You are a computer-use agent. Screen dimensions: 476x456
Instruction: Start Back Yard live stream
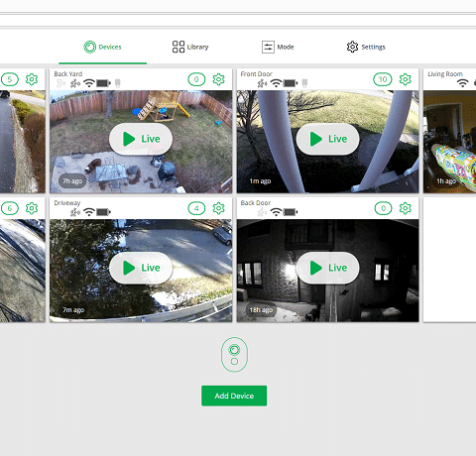point(141,139)
